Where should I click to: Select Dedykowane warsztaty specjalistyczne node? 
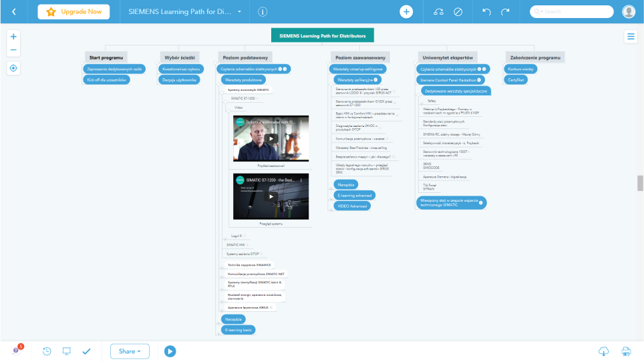coord(456,91)
